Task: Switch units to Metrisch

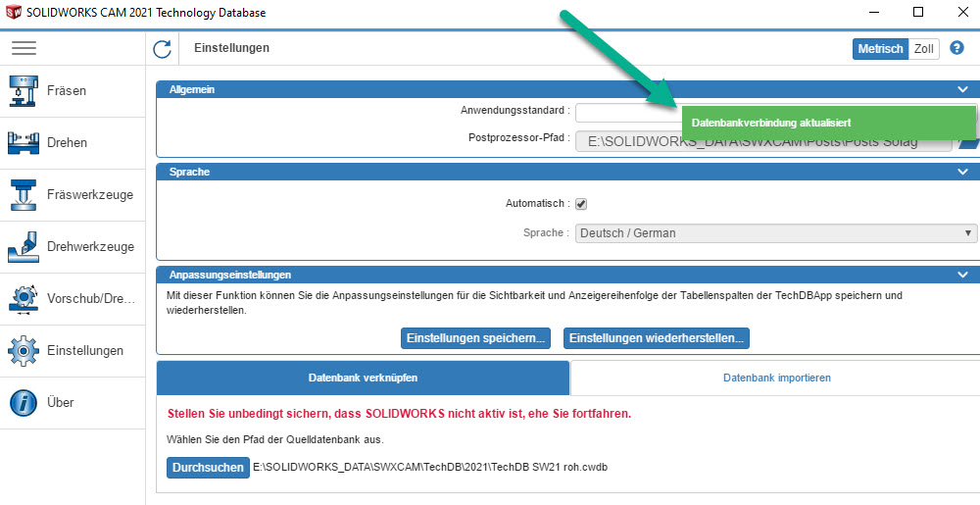Action: tap(880, 49)
